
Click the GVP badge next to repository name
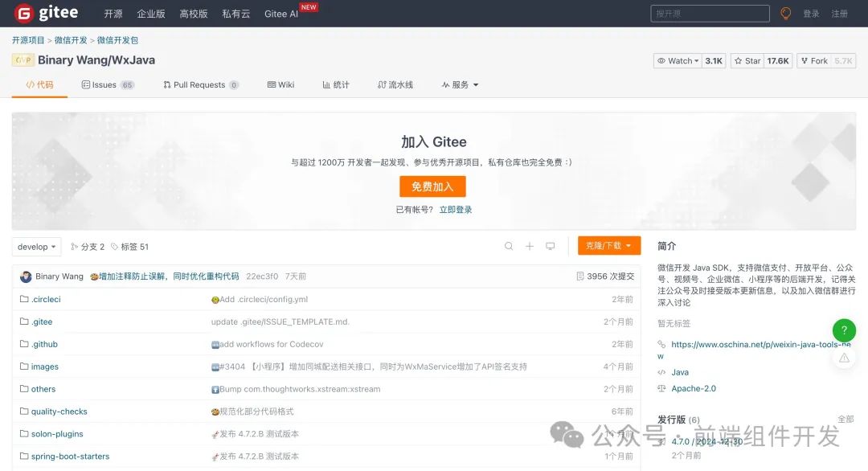(24, 59)
